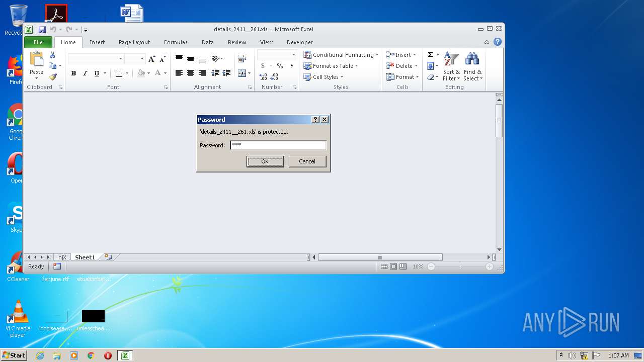Click the Font Color A icon
644x362 pixels.
point(158,73)
